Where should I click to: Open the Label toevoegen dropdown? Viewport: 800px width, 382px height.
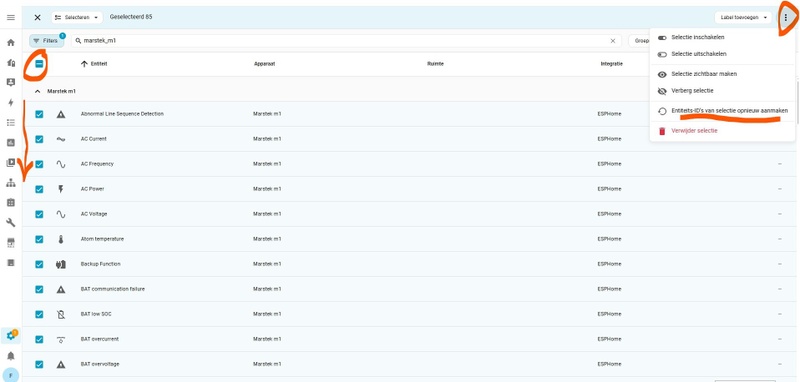743,17
